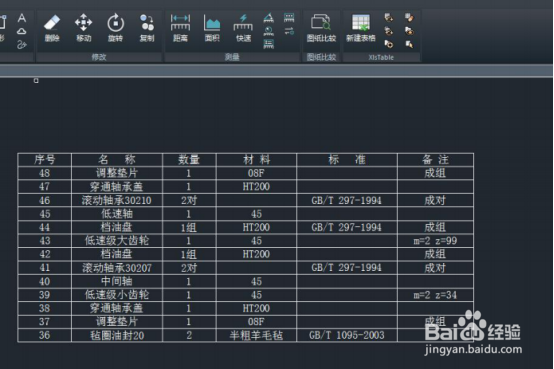Expand the 测量 panel title
Image resolution: width=554 pixels, height=369 pixels.
232,57
